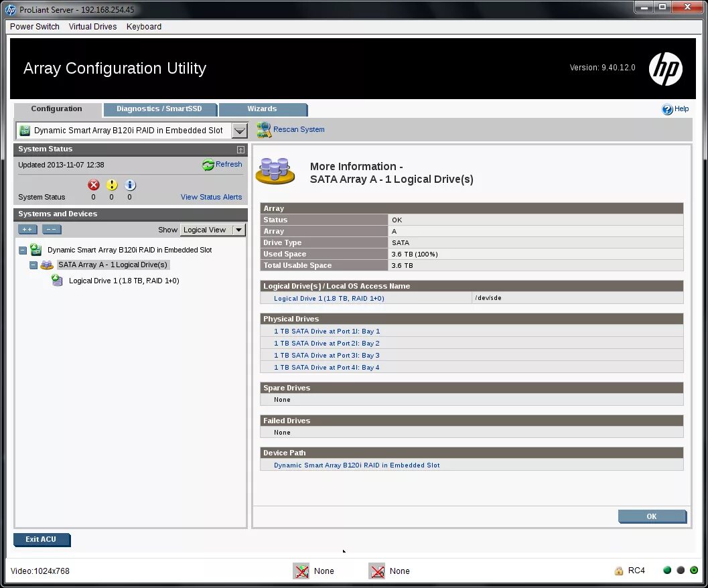Open the Power Switch menu
The width and height of the screenshot is (708, 588).
(35, 27)
